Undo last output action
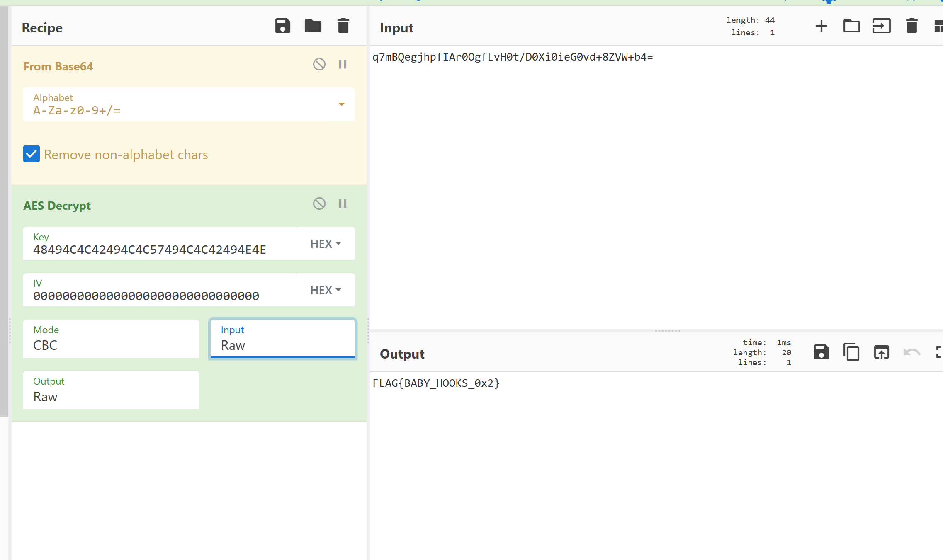Screen dimensions: 943x560 click(x=911, y=352)
